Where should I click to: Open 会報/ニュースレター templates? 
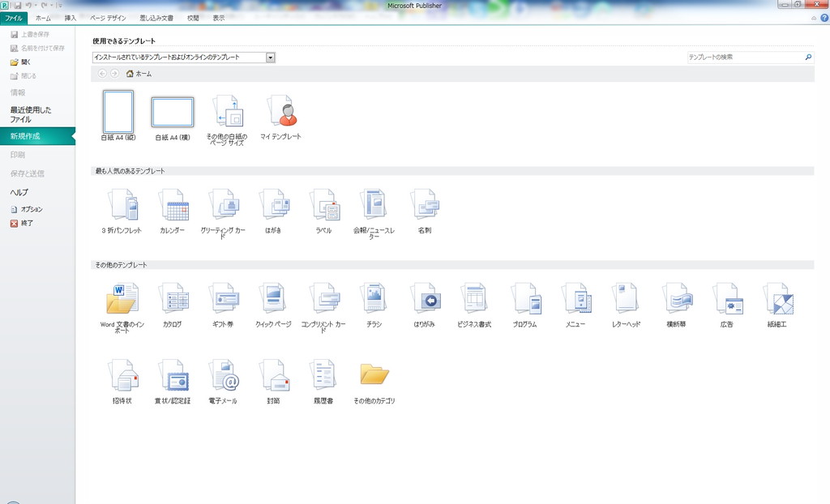point(374,214)
